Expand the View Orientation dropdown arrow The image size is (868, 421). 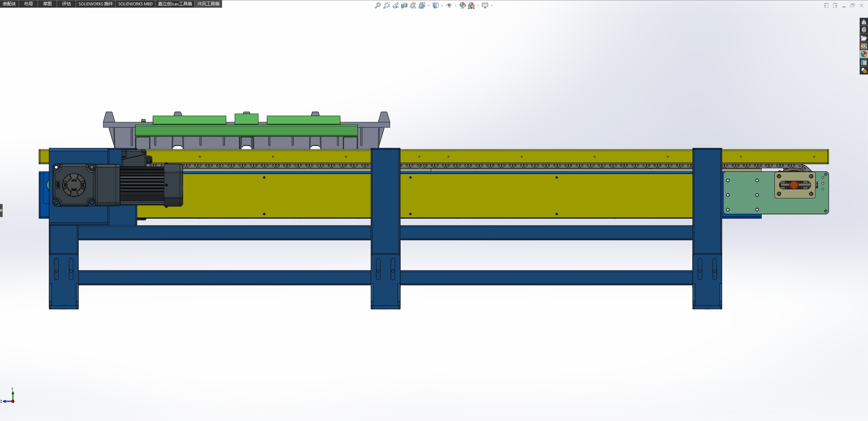click(429, 5)
